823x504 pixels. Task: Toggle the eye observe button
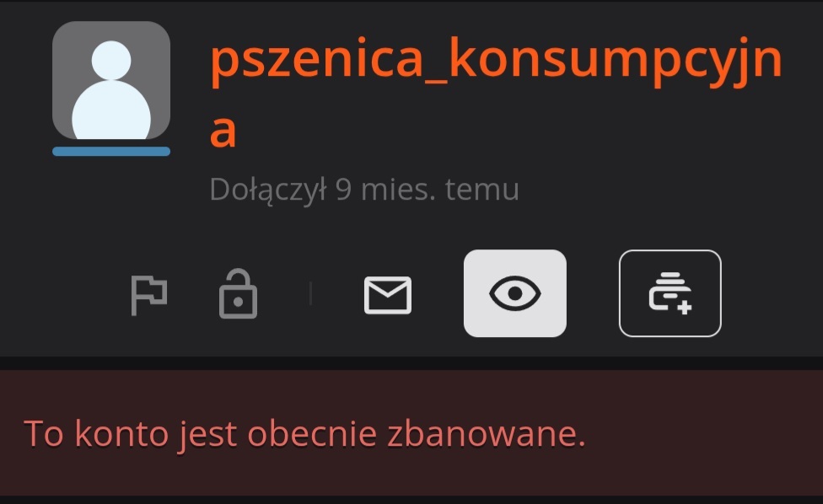click(515, 293)
